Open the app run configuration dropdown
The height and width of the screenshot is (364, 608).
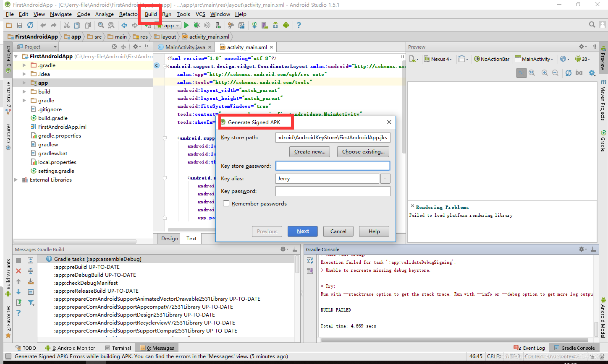pyautogui.click(x=169, y=25)
